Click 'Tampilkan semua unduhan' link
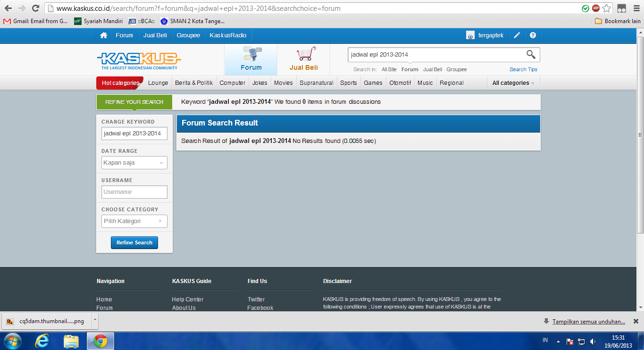The height and width of the screenshot is (350, 644). (589, 322)
